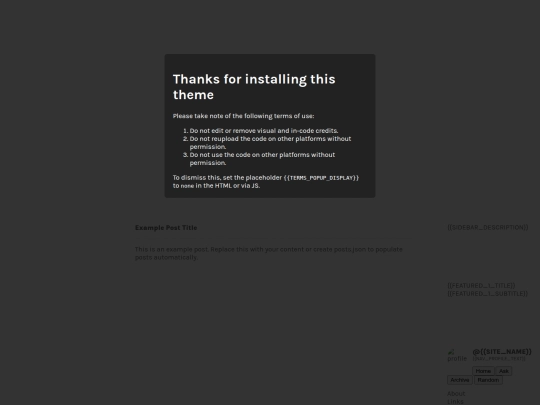Click "Do not use the code" term
Screen dimensions: 540x405
(262, 159)
